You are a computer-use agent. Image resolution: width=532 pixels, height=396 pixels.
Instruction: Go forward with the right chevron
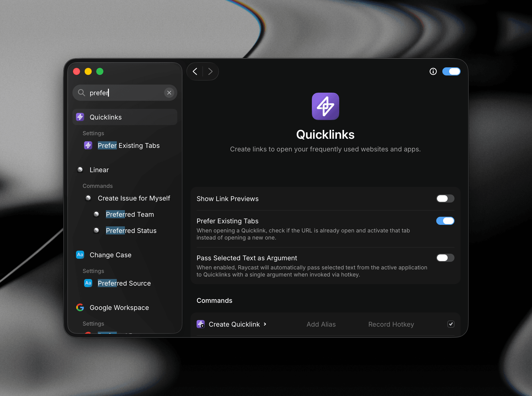tap(210, 71)
